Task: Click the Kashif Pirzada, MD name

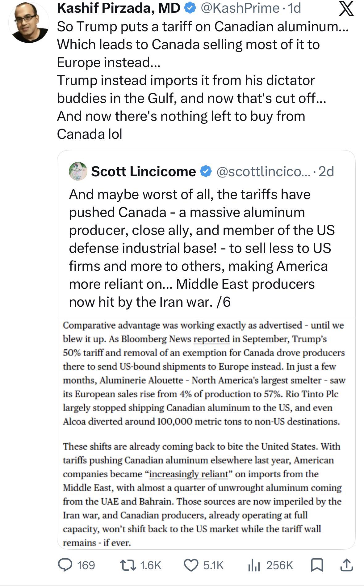Action: pos(119,8)
